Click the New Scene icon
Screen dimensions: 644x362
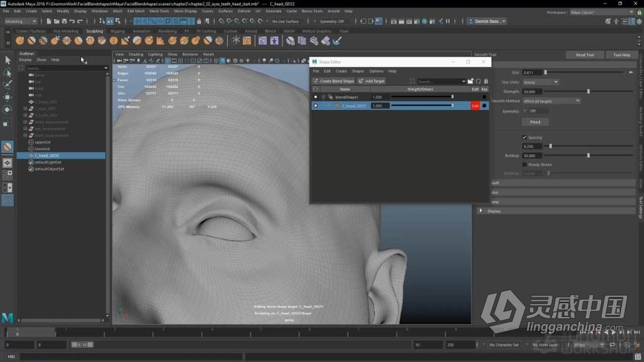coord(49,21)
